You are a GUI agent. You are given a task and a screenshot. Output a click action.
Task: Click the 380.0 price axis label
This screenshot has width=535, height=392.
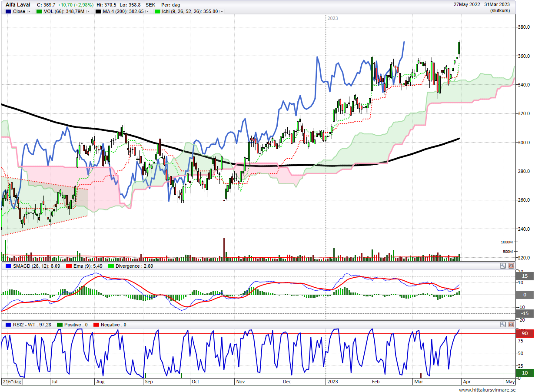[523, 27]
